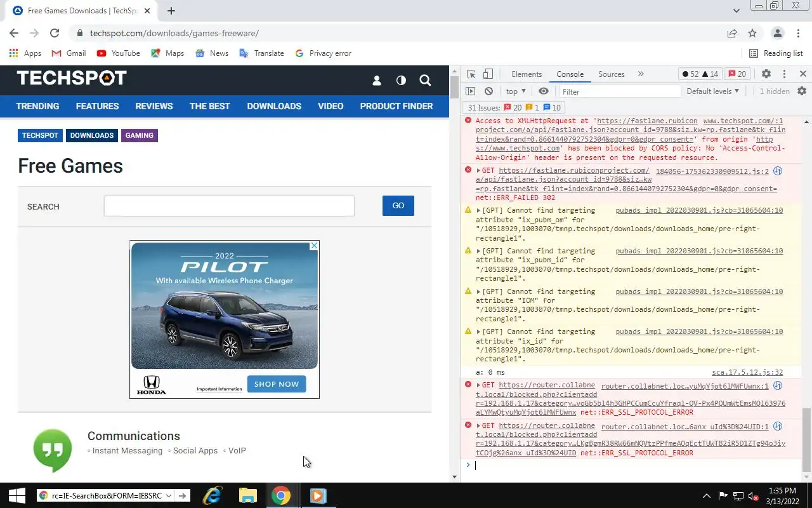Image resolution: width=812 pixels, height=508 pixels.
Task: Switch to the Elements tab
Action: (x=527, y=74)
